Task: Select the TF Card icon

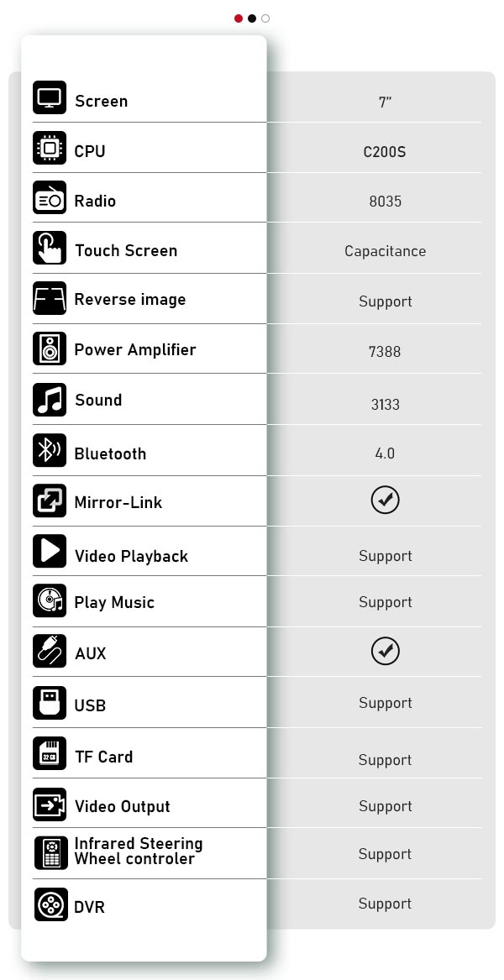Action: (x=50, y=754)
